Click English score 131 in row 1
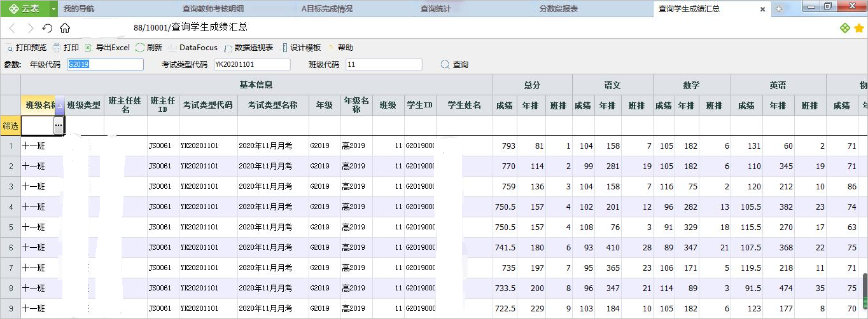Viewport: 868px width, 319px height. [x=753, y=146]
